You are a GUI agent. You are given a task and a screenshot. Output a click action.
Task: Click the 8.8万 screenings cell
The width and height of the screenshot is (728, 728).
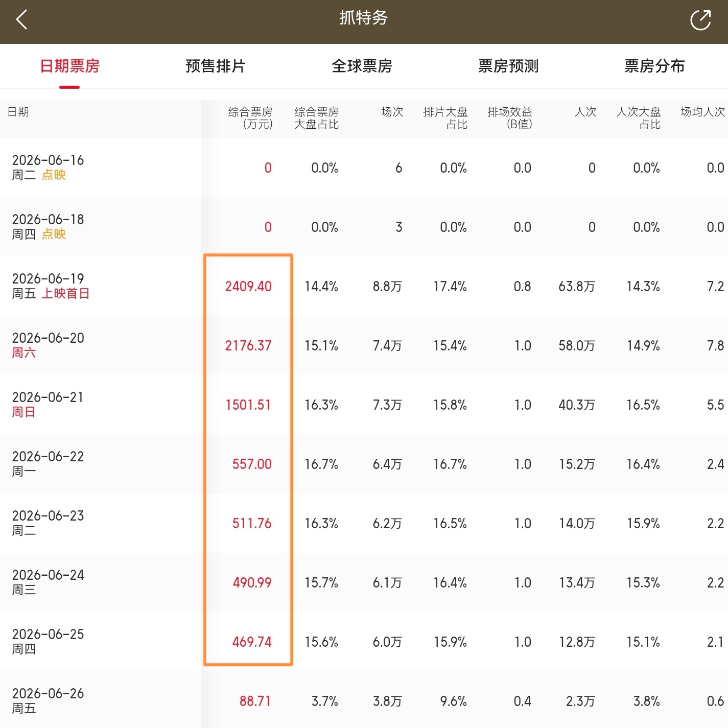point(387,286)
